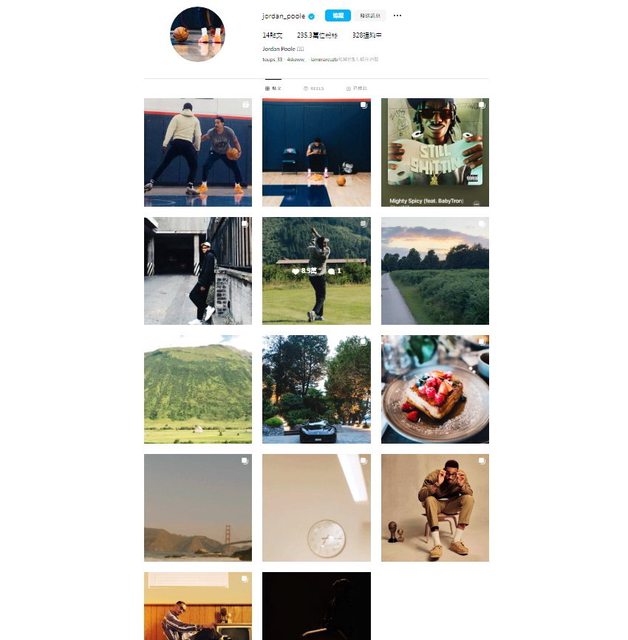Open the French toast with berries photo
628x640 pixels.
435,389
